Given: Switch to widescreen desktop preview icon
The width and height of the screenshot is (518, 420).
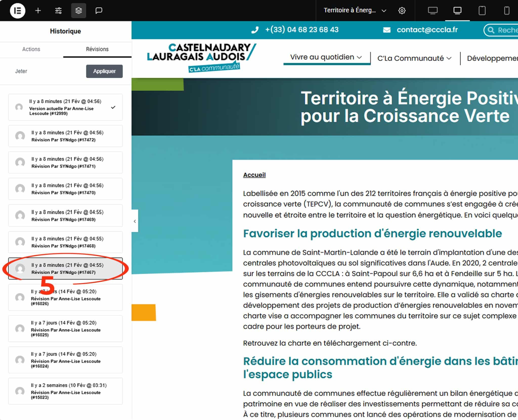Looking at the screenshot, I should coord(433,11).
